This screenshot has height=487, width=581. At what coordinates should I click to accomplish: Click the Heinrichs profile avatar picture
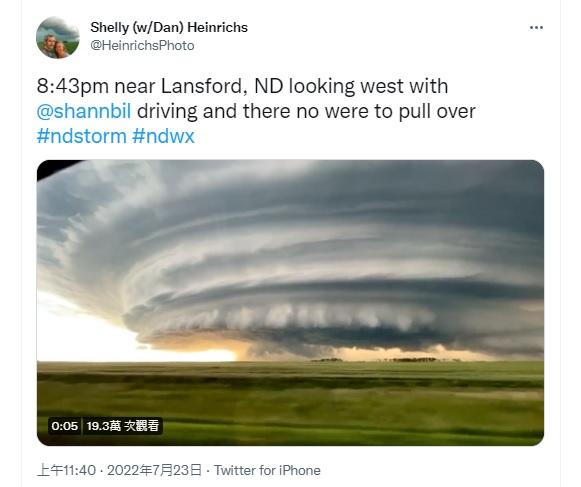[57, 37]
